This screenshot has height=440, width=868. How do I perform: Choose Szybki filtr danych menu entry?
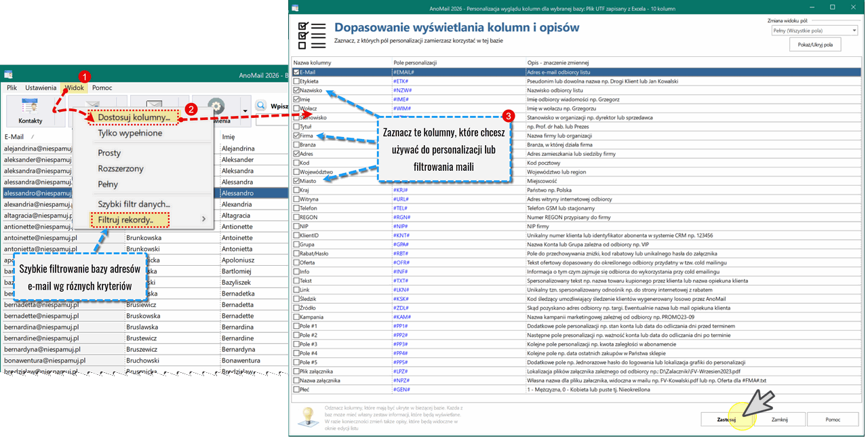[134, 204]
